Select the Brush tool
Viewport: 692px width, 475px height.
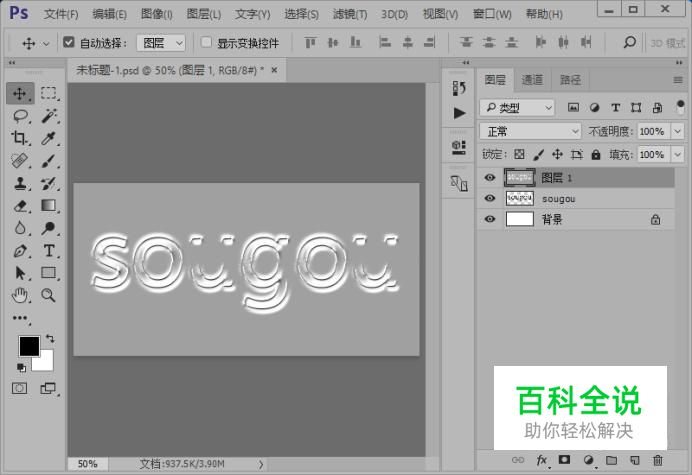click(49, 161)
